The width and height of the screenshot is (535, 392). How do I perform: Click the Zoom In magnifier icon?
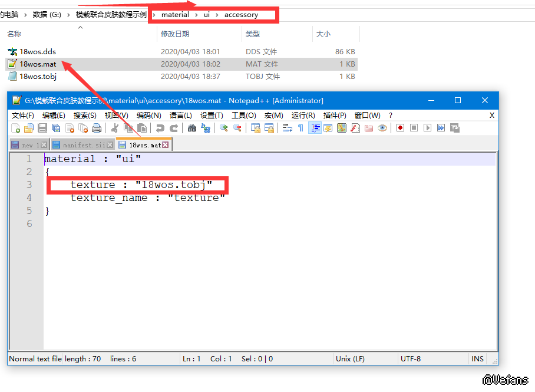[223, 128]
